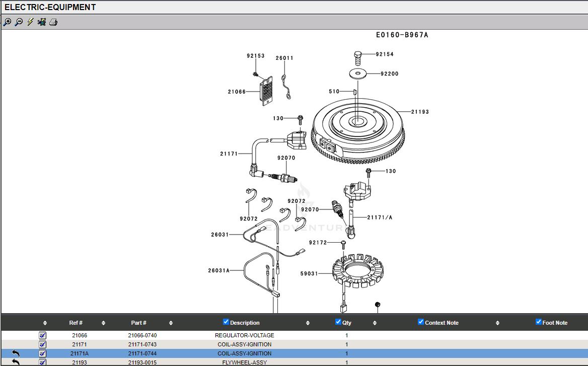Click sort arrows right of Part # header
The image size is (588, 366).
point(171,323)
